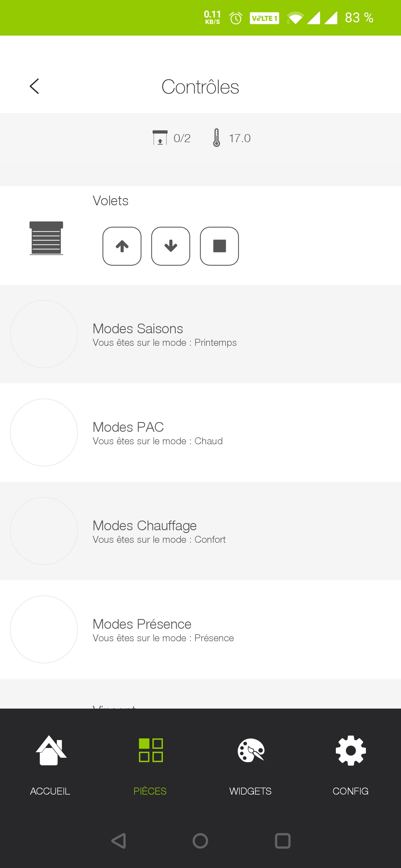Viewport: 401px width, 868px height.
Task: Tap the back arrow next to Contrôles
Action: (35, 87)
